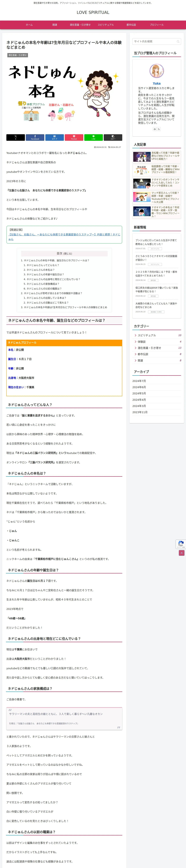186x868 pixels.
Task: Open the 開運 menu item
Action: pos(55,25)
